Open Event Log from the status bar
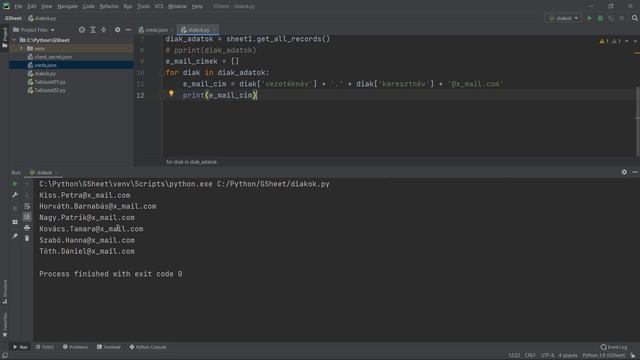Viewport: 640px width, 360px height. 614,347
